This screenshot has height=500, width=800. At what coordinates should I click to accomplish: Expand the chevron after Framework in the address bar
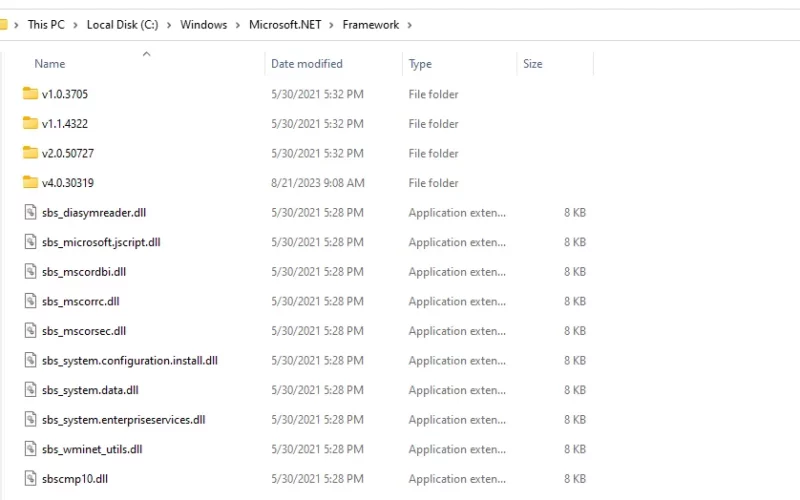click(409, 25)
